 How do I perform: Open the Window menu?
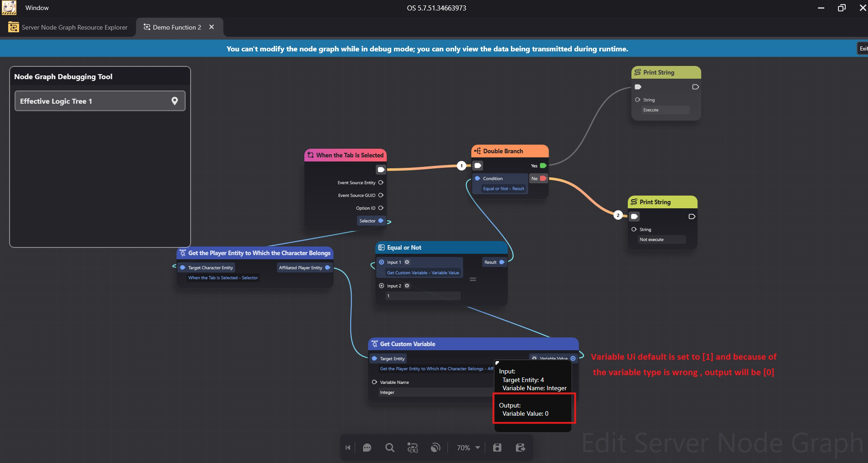tap(37, 8)
